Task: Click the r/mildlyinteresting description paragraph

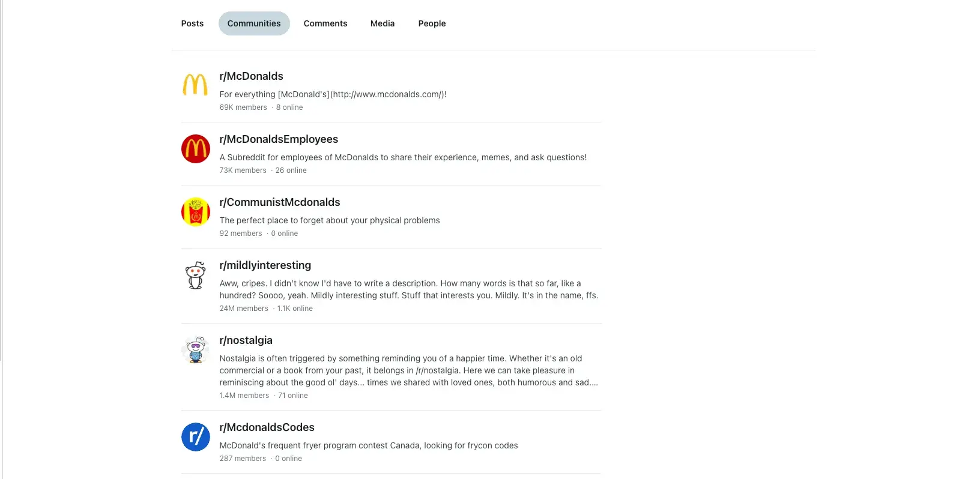Action: pyautogui.click(x=408, y=289)
